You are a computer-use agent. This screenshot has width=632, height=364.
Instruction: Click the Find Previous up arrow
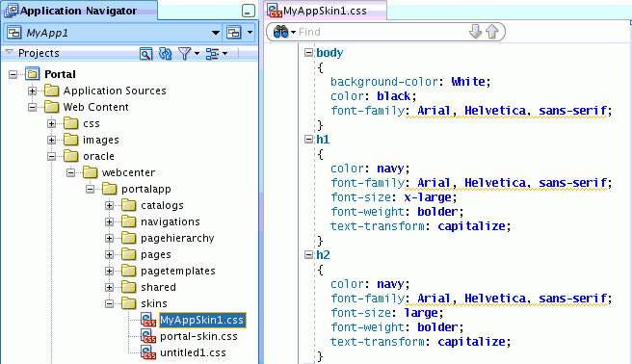point(492,32)
